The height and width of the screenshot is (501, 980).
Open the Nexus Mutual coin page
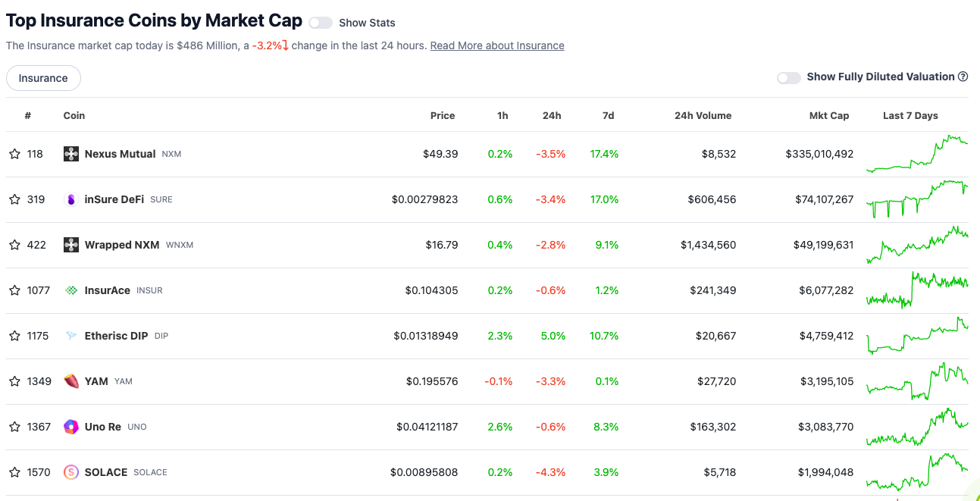(x=120, y=154)
